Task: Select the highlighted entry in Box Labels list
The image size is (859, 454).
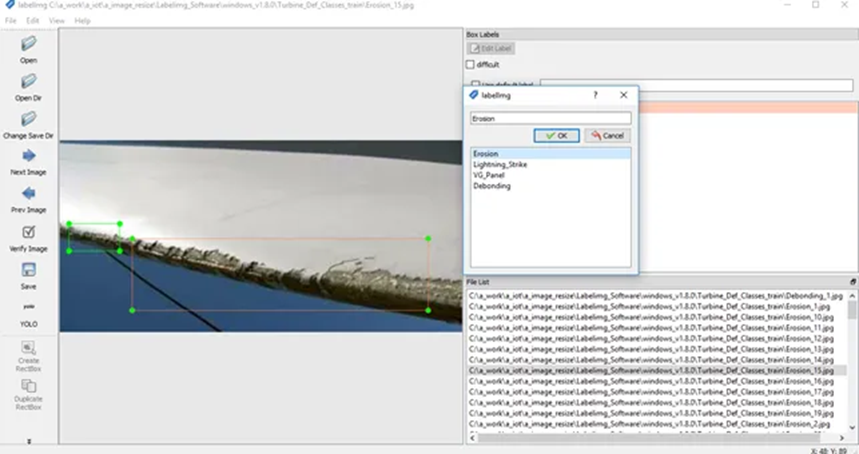Action: [x=748, y=107]
